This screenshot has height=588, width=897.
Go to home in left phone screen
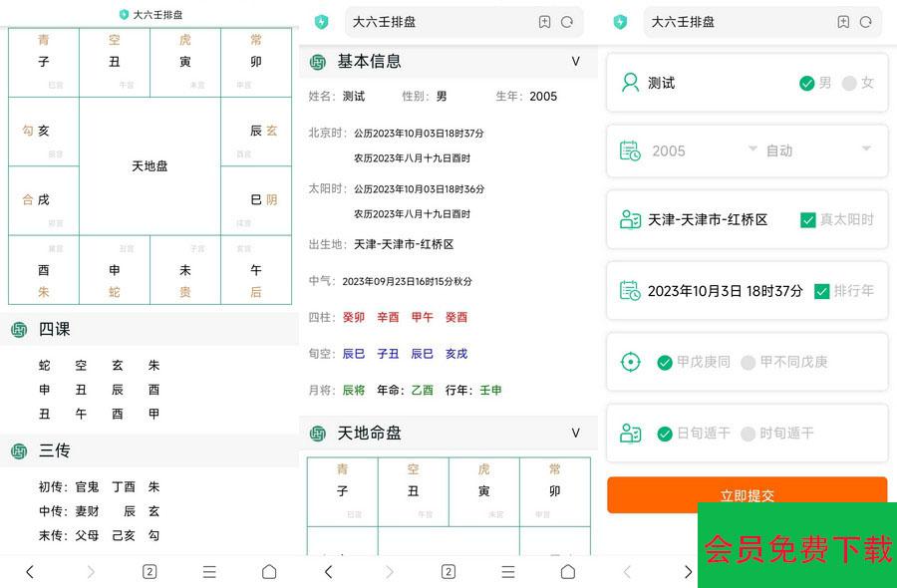(x=269, y=571)
